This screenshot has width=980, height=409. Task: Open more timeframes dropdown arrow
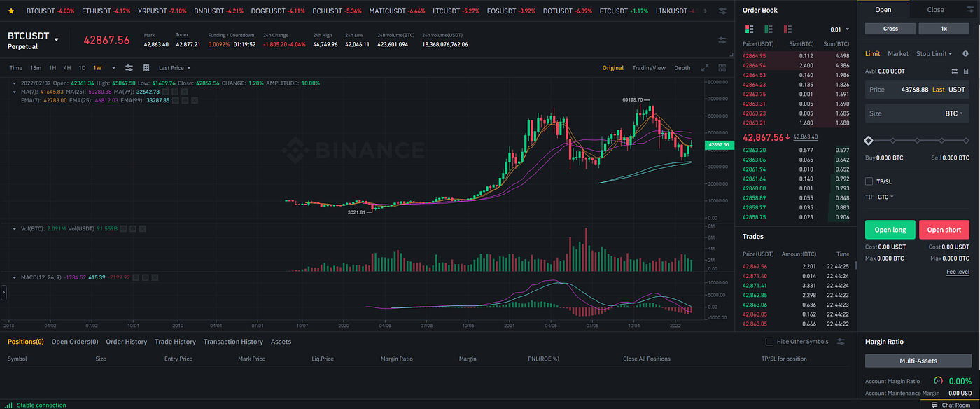pyautogui.click(x=113, y=68)
